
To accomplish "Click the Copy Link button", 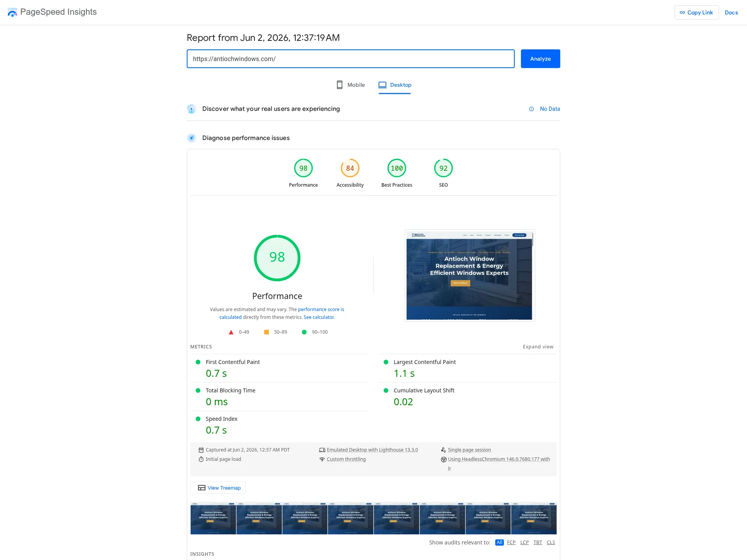I will 696,12.
